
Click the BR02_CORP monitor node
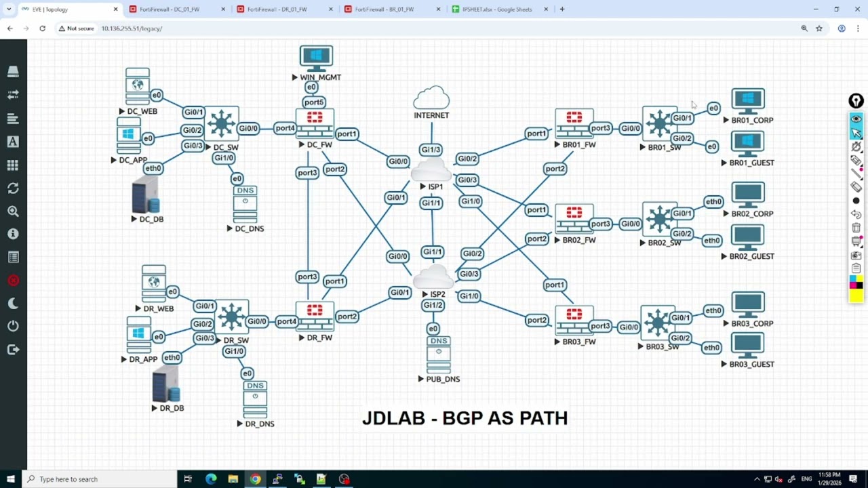[x=748, y=195]
